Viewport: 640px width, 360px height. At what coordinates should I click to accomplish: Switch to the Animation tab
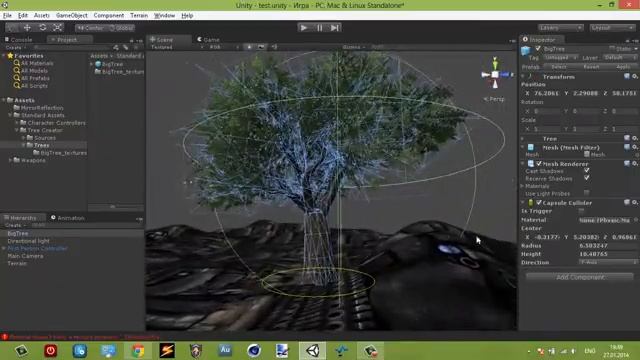pyautogui.click(x=68, y=218)
